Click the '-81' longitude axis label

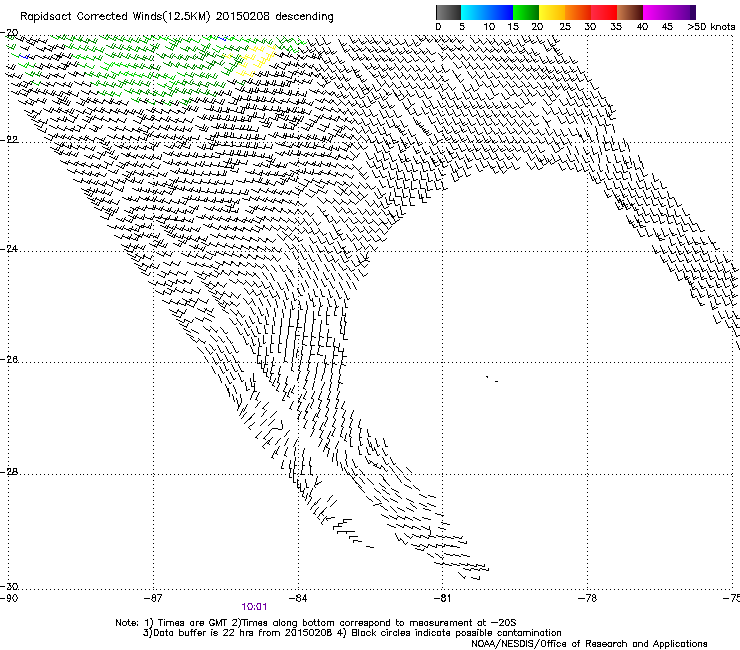click(x=443, y=599)
